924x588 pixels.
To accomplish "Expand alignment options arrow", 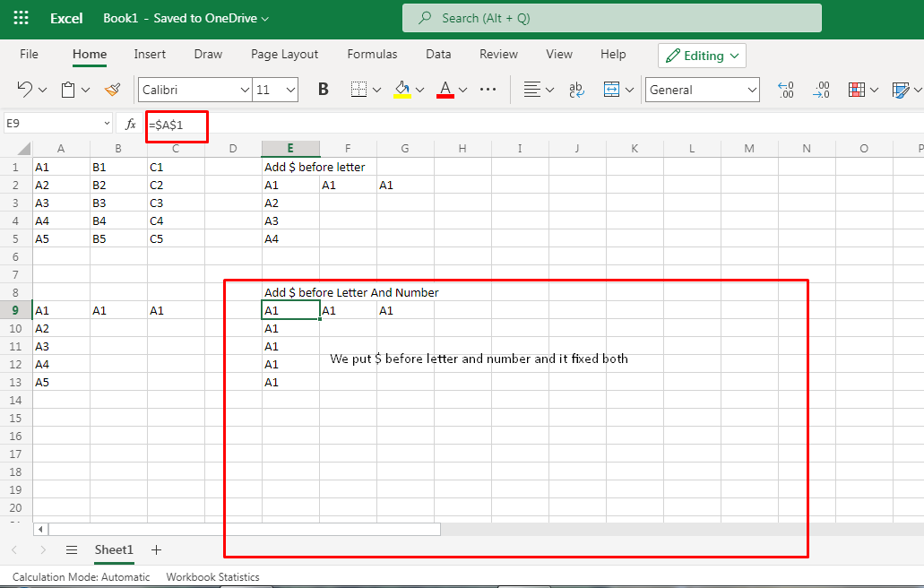I will pos(549,91).
